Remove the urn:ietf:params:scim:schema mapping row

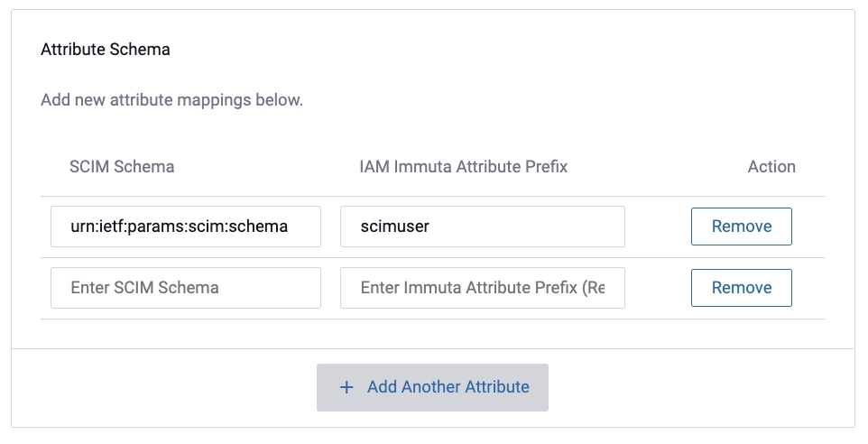pos(741,227)
